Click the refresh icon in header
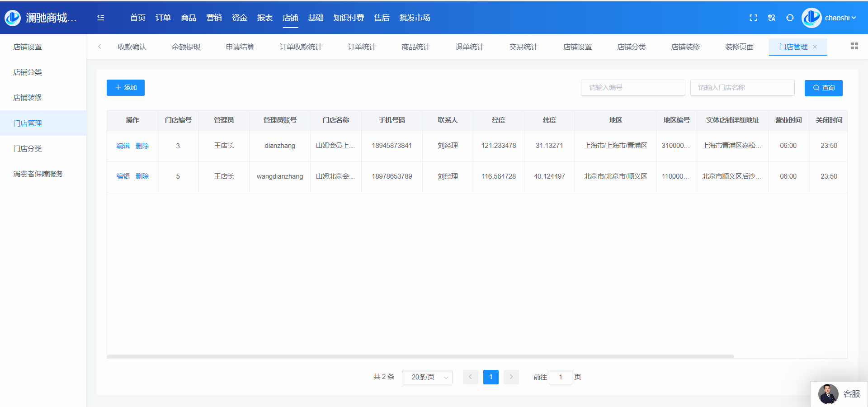 click(790, 18)
